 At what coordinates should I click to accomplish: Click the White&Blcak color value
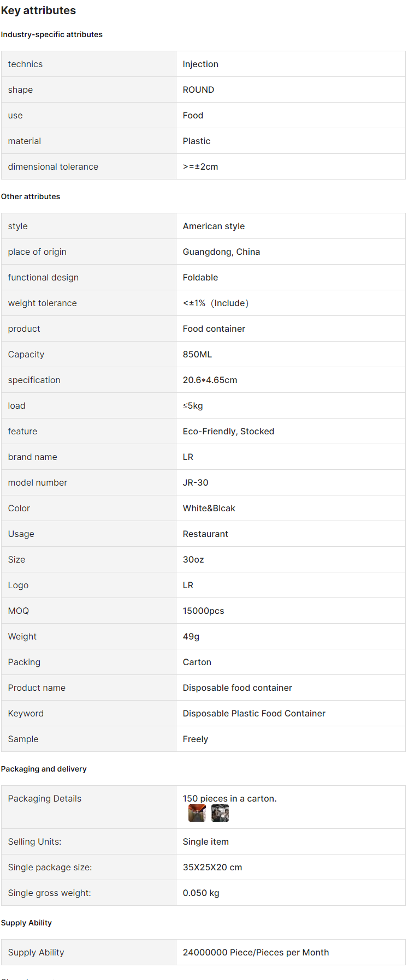click(209, 508)
